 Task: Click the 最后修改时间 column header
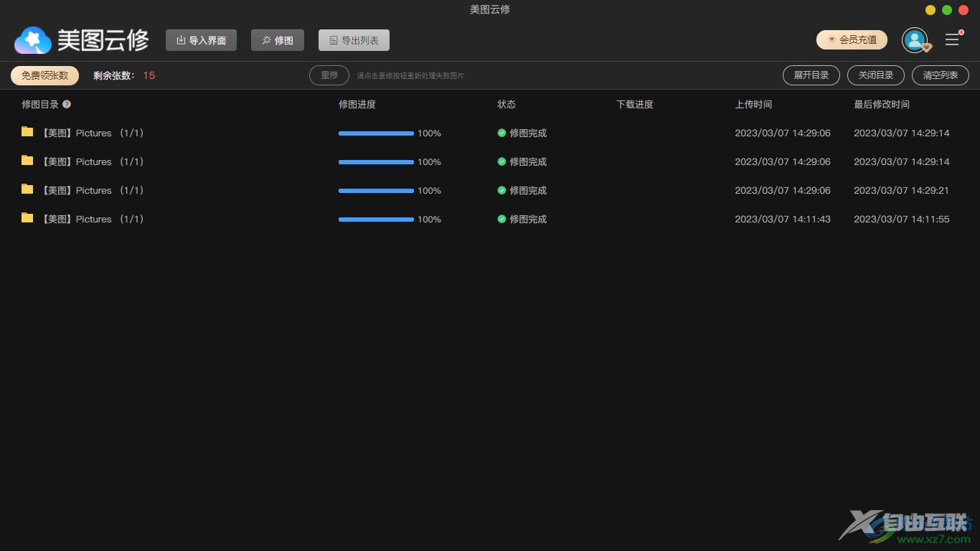882,104
